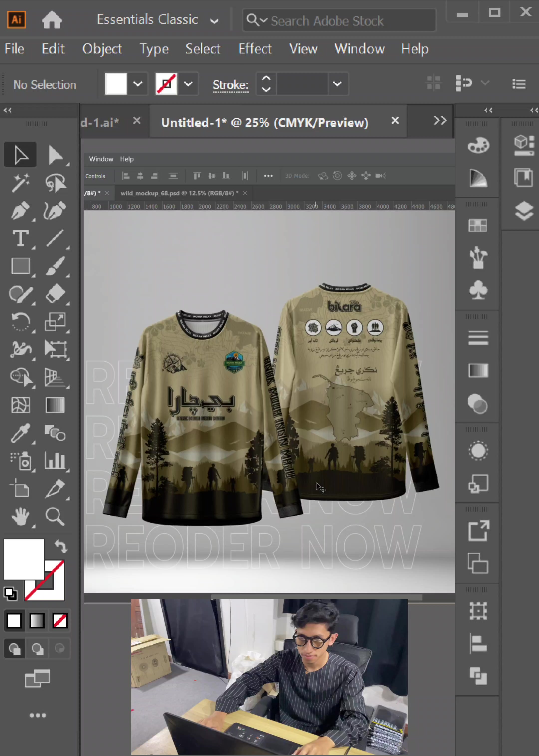The height and width of the screenshot is (756, 539).
Task: Open the Swatches panel icon
Action: coord(478,225)
